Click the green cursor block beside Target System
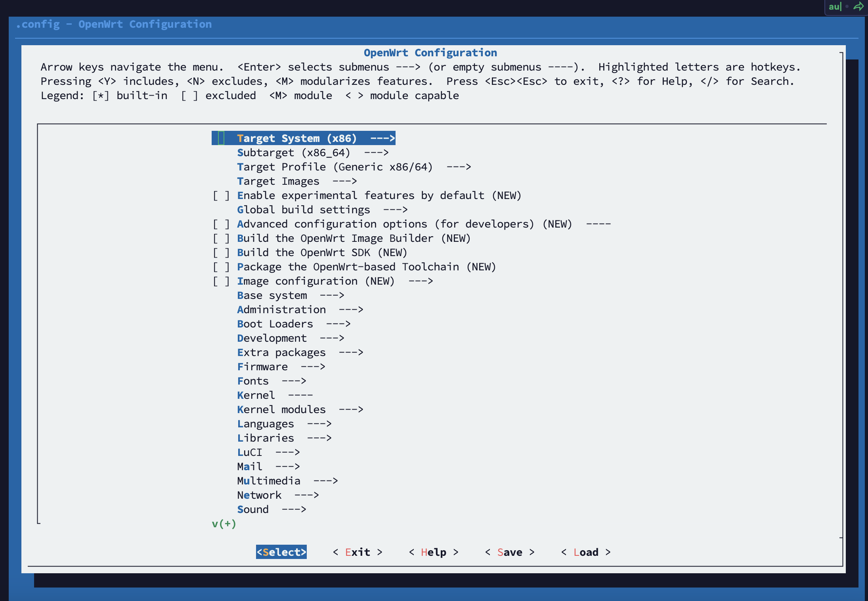Viewport: 868px width, 601px height. click(221, 138)
